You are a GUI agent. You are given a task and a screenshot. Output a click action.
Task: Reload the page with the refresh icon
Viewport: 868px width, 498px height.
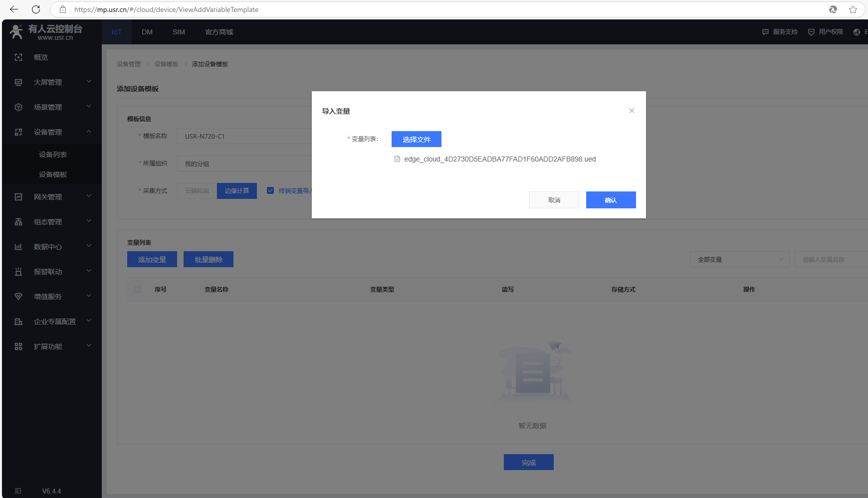(36, 9)
